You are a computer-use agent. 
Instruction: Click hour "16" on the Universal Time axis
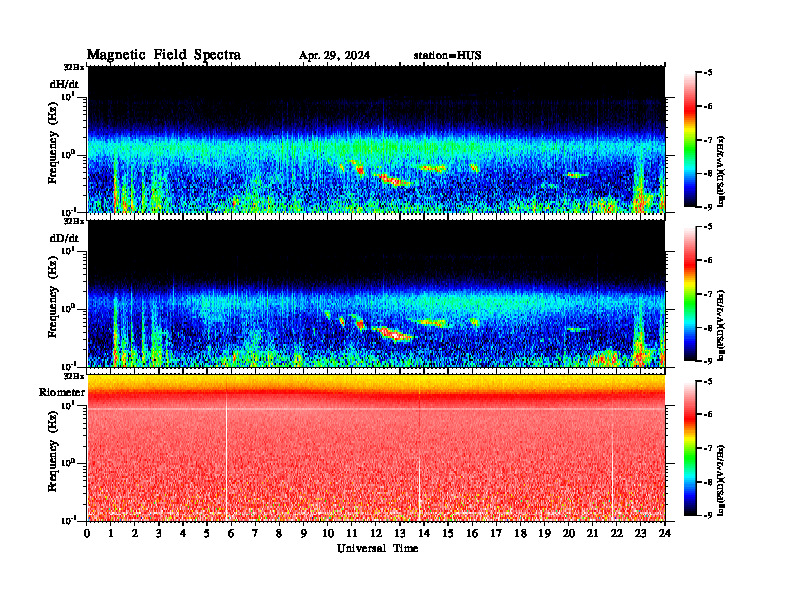[472, 533]
